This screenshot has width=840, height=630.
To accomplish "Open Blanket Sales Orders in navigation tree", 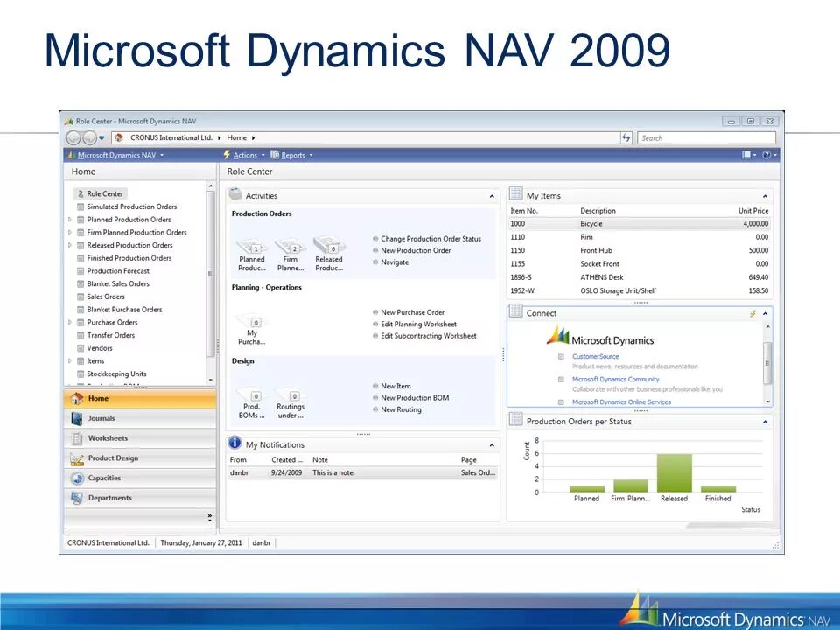I will 118,283.
